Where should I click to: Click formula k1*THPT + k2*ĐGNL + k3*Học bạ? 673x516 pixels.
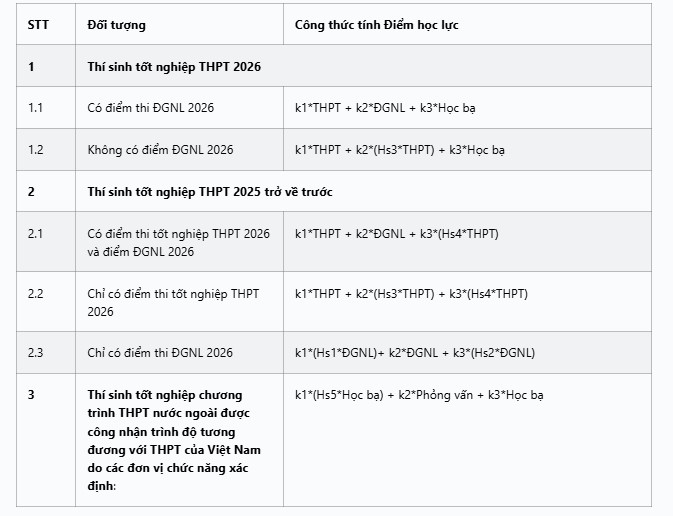(385, 108)
